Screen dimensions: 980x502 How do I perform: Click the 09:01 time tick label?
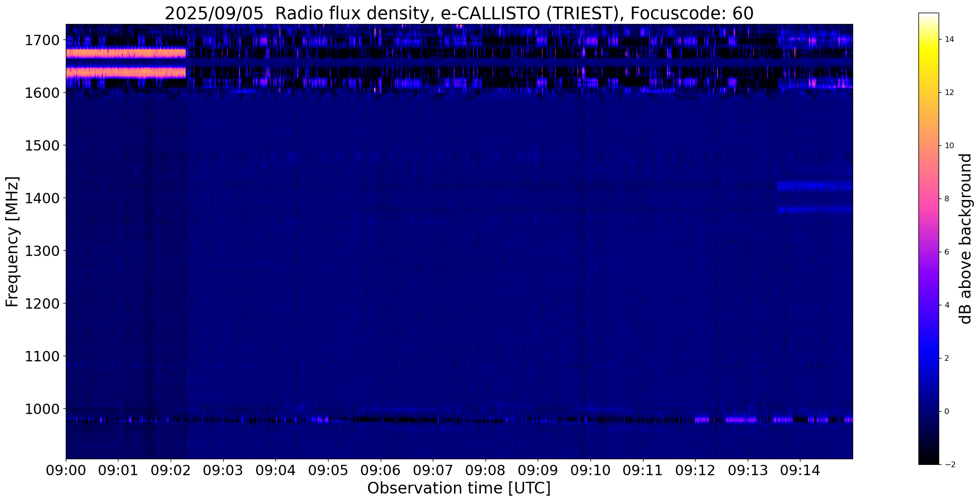coord(118,470)
